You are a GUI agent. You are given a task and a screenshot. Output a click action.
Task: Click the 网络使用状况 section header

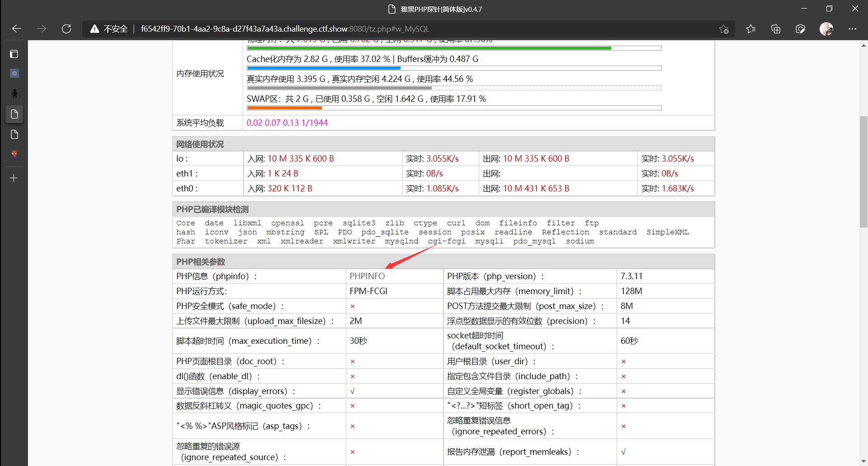pyautogui.click(x=443, y=144)
